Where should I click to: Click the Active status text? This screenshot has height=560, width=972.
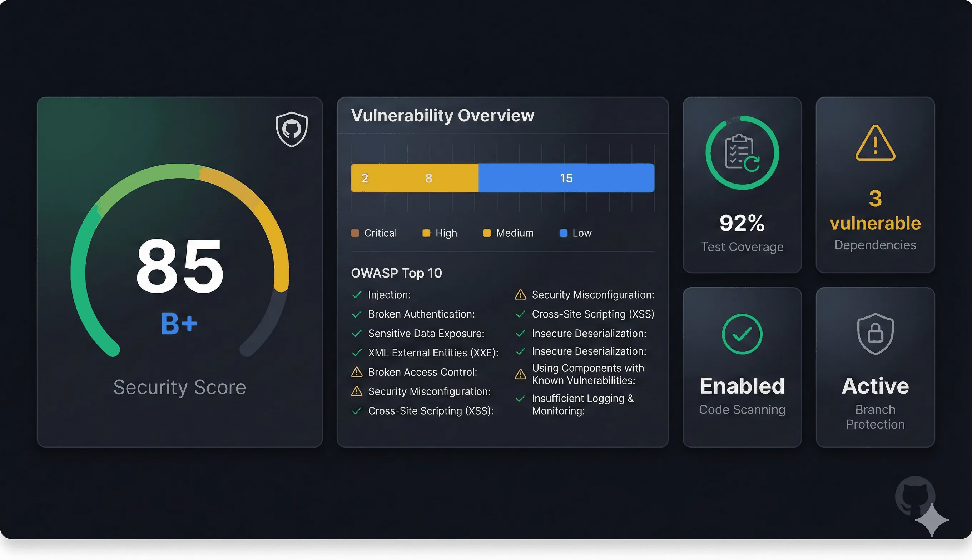[x=876, y=386]
